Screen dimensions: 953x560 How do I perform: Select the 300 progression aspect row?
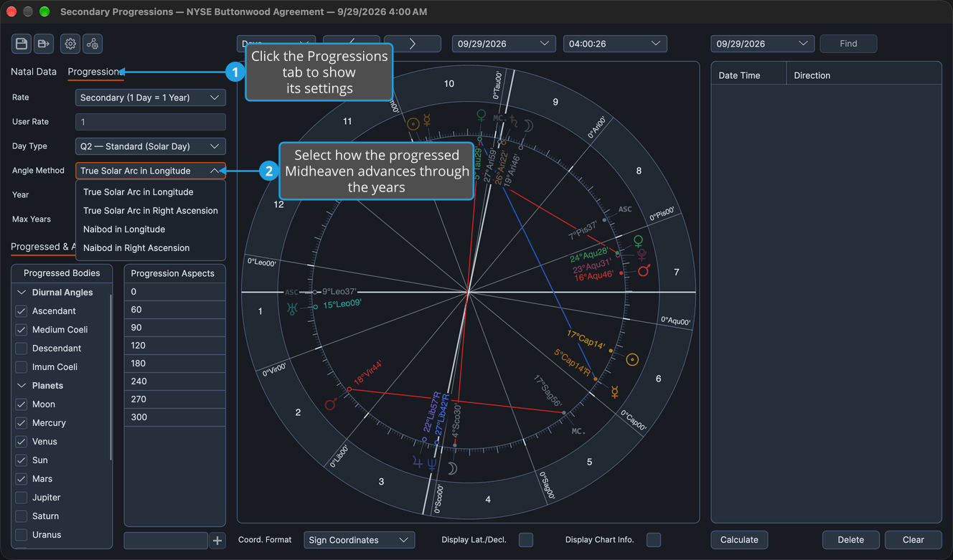click(x=175, y=417)
